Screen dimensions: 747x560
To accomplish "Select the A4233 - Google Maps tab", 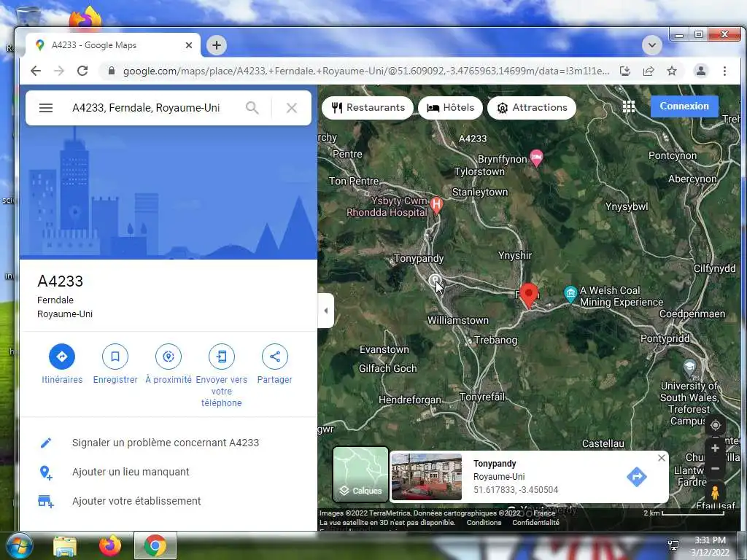I will point(113,45).
